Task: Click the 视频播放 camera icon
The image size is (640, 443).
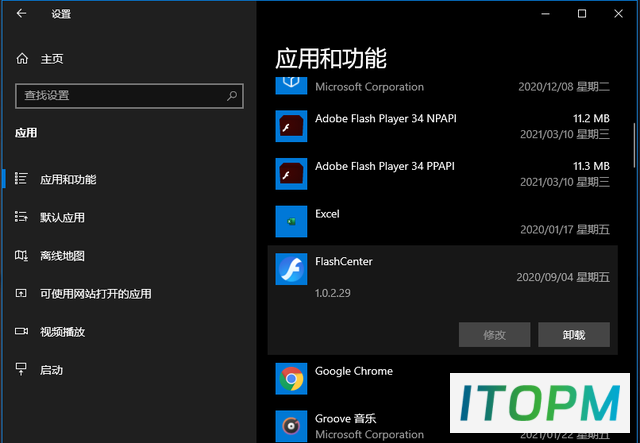Action: point(21,331)
